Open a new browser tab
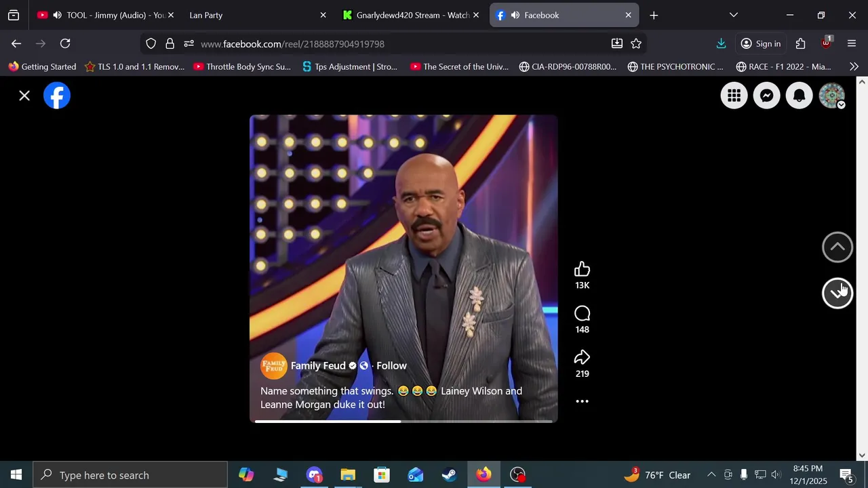Image resolution: width=868 pixels, height=488 pixels. tap(654, 15)
